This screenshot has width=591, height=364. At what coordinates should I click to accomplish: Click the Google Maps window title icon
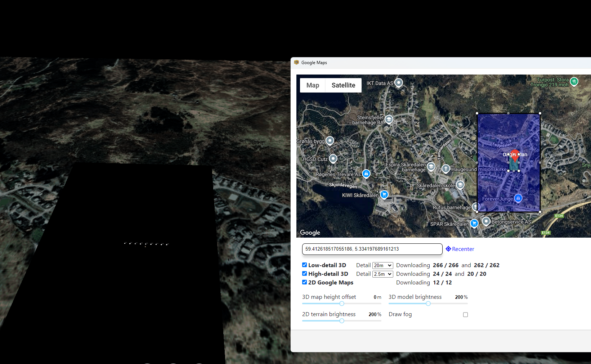click(x=296, y=62)
